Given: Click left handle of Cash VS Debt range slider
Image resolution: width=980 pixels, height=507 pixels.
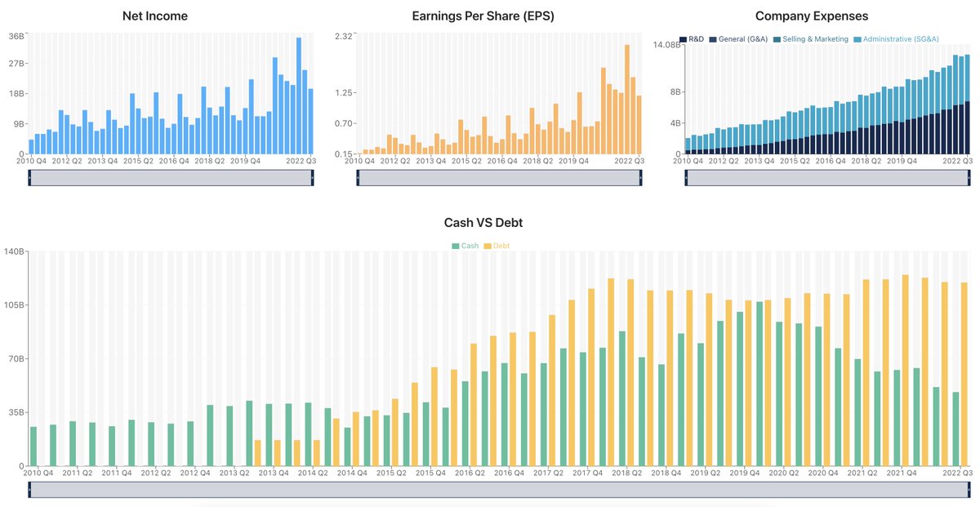Looking at the screenshot, I should click(x=29, y=489).
